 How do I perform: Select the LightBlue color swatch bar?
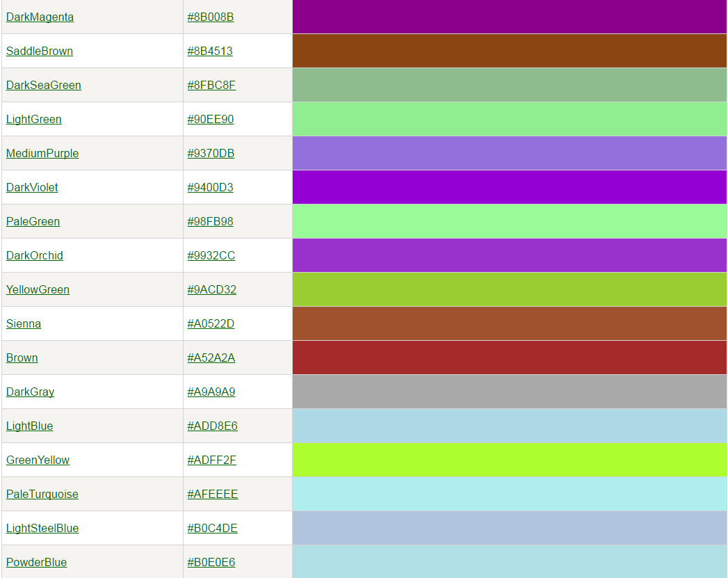(x=509, y=426)
